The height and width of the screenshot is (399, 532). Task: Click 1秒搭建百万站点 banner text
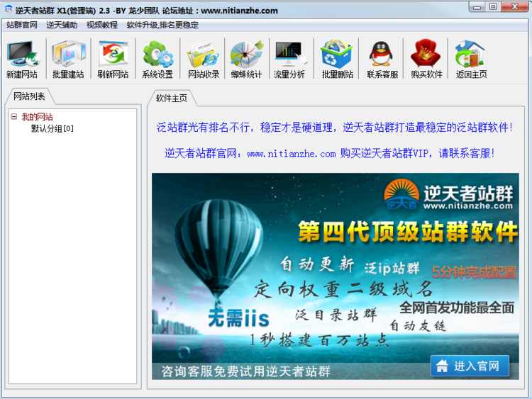[x=319, y=340]
